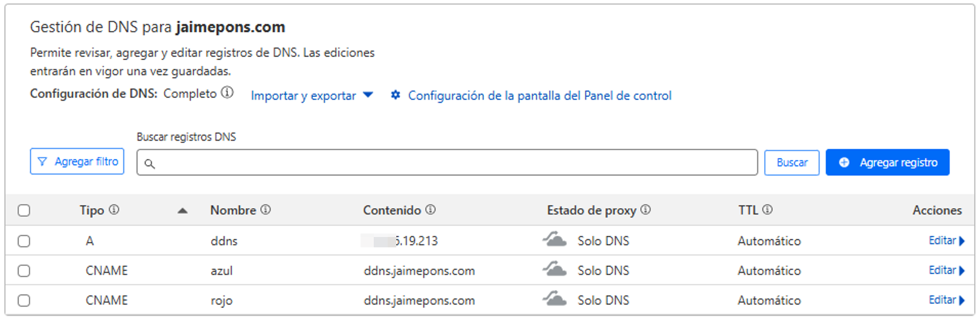Screen dimensions: 980x320
Task: Click the info icon beside TTL header
Action: click(x=767, y=210)
